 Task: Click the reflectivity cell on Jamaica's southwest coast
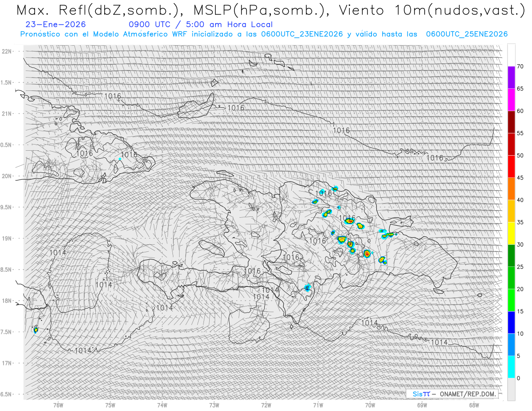[35, 329]
